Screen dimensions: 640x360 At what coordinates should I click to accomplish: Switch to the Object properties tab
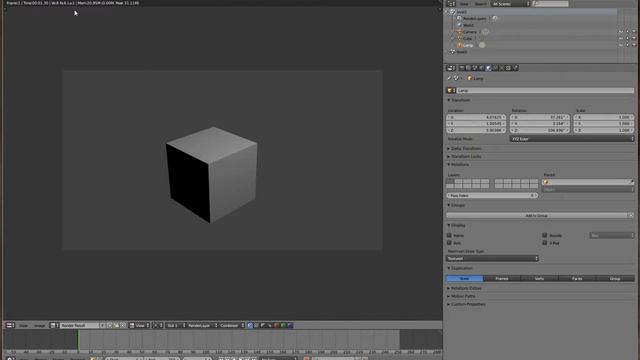488,68
